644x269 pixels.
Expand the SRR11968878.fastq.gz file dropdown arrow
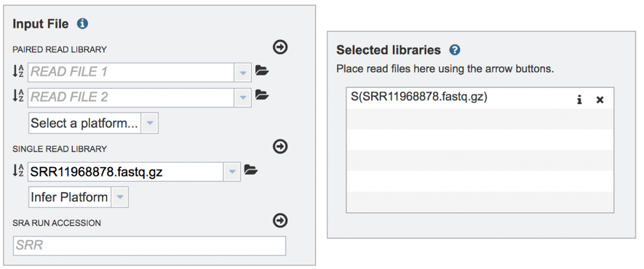[x=232, y=172]
